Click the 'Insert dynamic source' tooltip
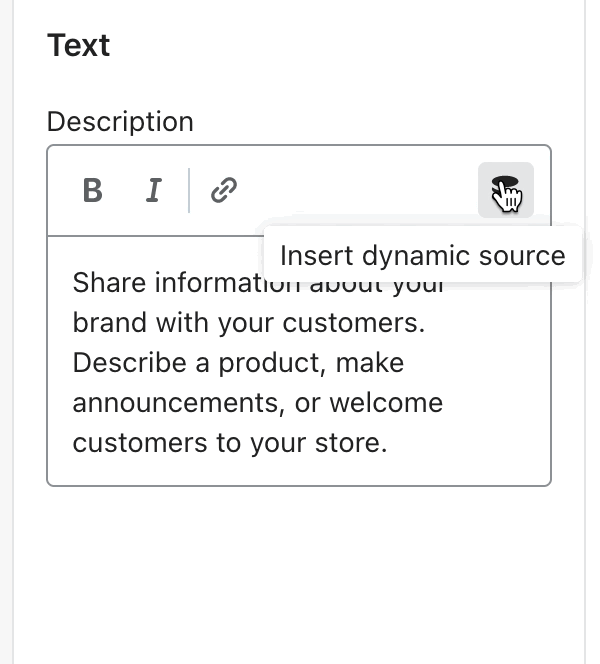This screenshot has height=664, width=600. click(423, 255)
